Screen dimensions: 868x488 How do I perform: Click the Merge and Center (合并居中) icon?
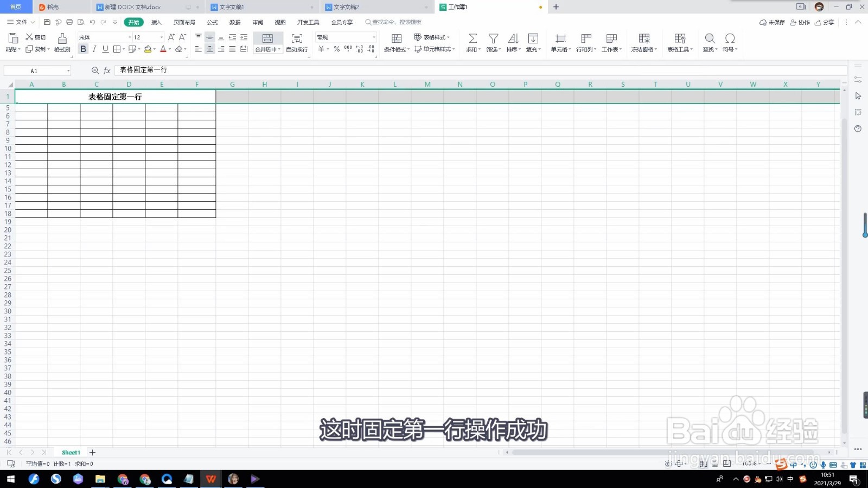pos(267,38)
